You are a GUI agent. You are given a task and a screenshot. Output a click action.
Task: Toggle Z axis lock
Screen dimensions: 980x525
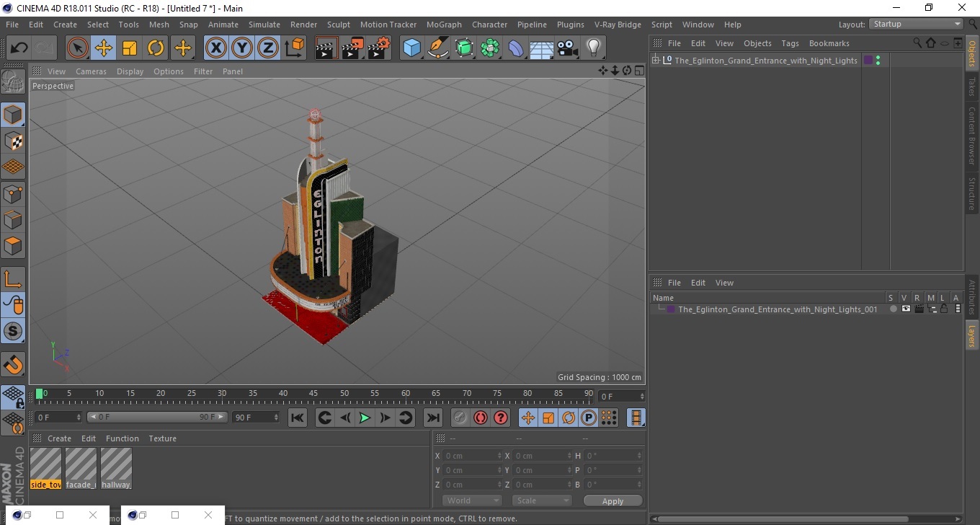[268, 48]
